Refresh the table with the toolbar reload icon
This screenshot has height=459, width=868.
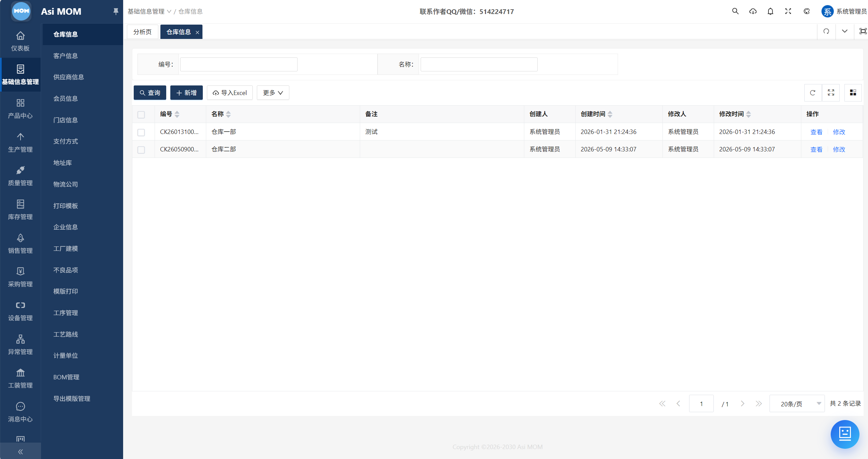point(813,93)
